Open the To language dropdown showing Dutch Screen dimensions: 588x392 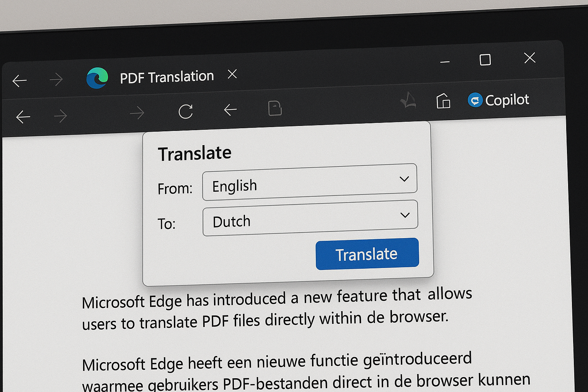click(310, 218)
